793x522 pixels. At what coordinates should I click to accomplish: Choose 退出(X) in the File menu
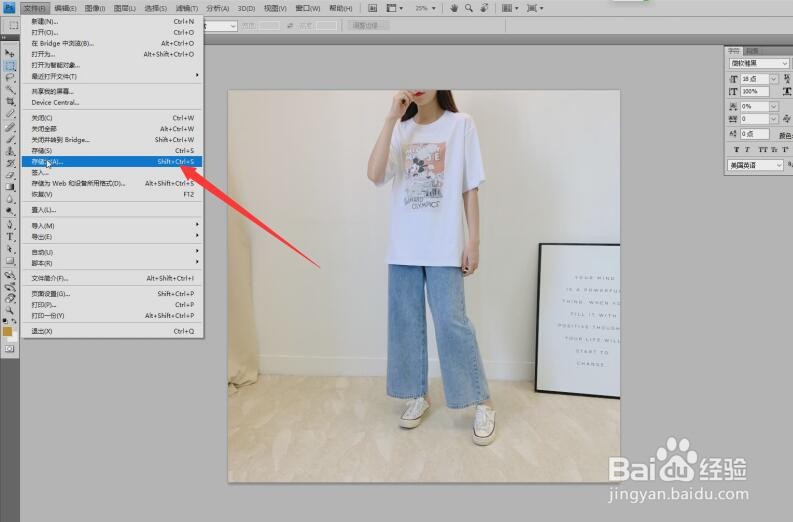[112, 331]
